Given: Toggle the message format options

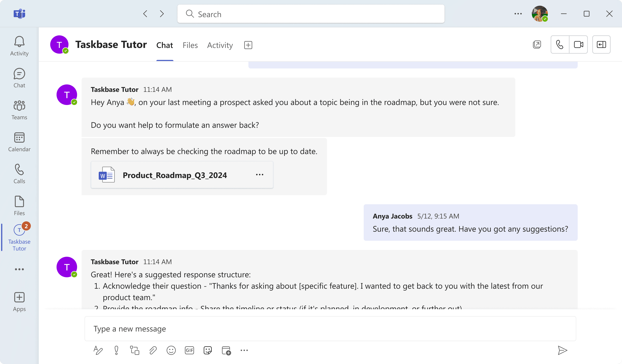Looking at the screenshot, I should (98, 350).
